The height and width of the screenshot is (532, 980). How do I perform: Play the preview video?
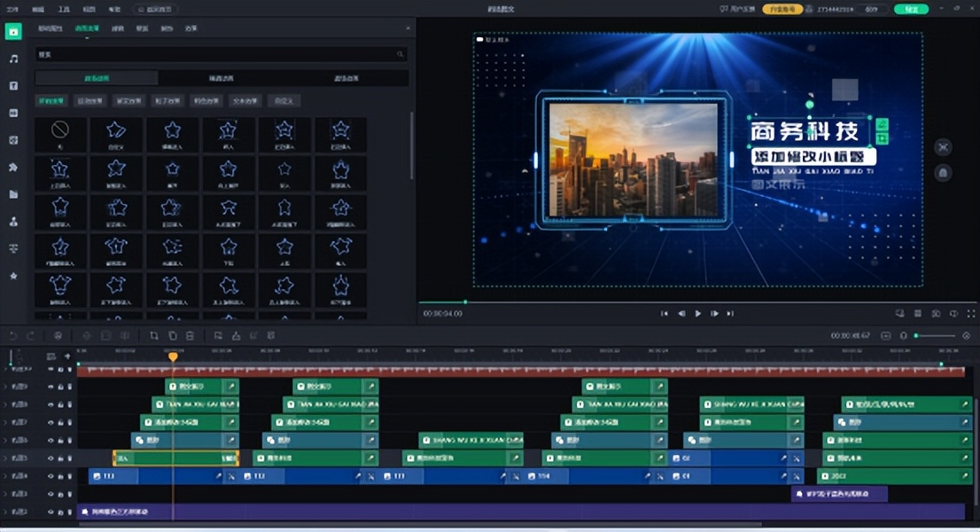(698, 313)
